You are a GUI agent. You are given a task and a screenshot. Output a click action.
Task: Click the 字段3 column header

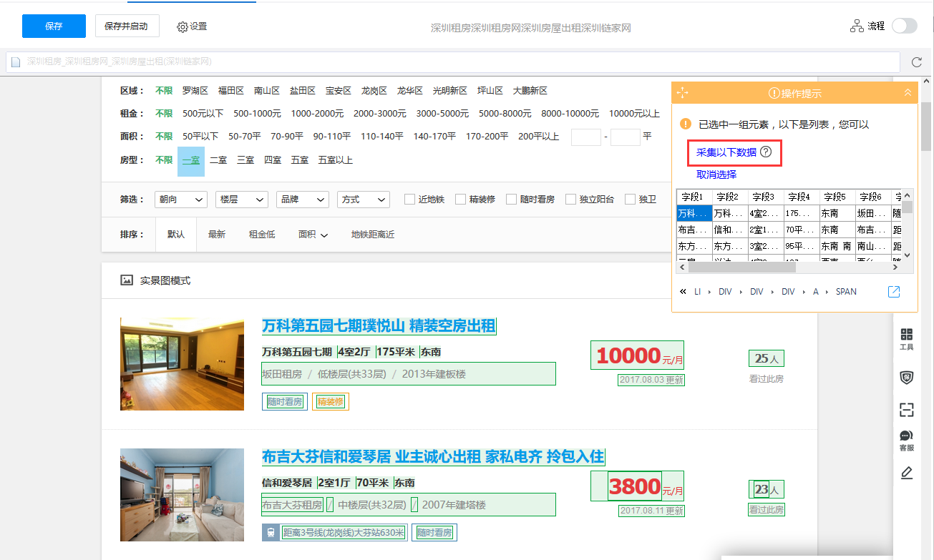click(x=765, y=197)
